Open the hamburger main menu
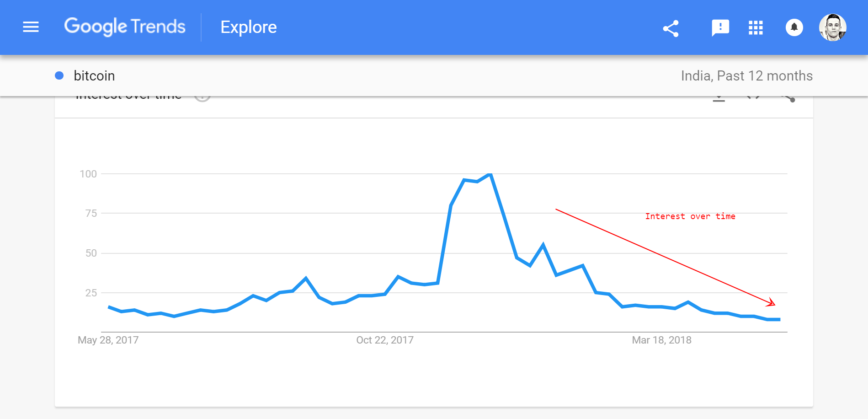Screen dimensions: 868x419 (31, 27)
